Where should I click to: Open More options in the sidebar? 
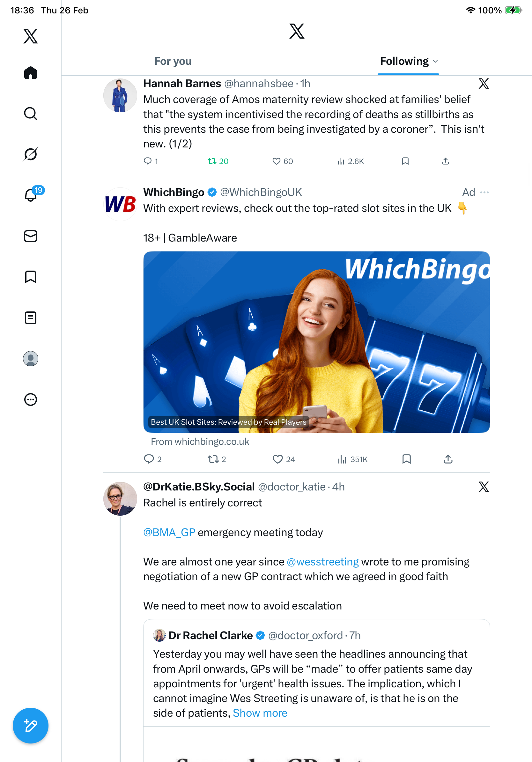(x=31, y=400)
